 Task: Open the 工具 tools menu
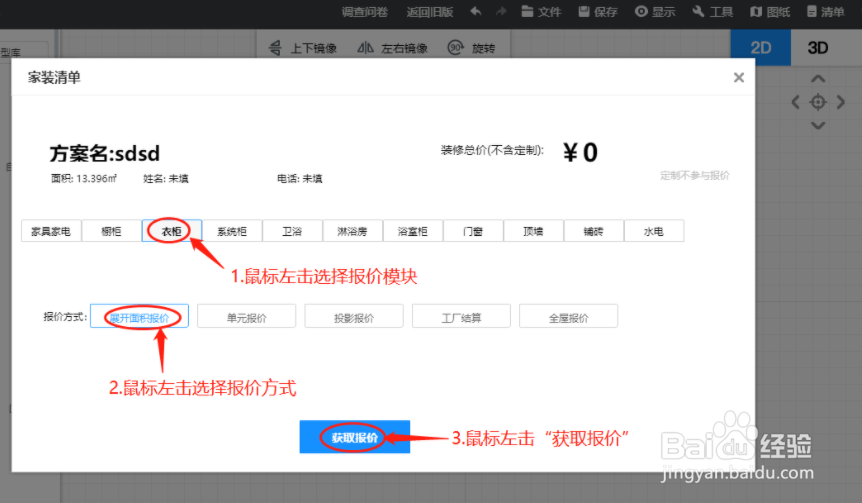coord(712,12)
